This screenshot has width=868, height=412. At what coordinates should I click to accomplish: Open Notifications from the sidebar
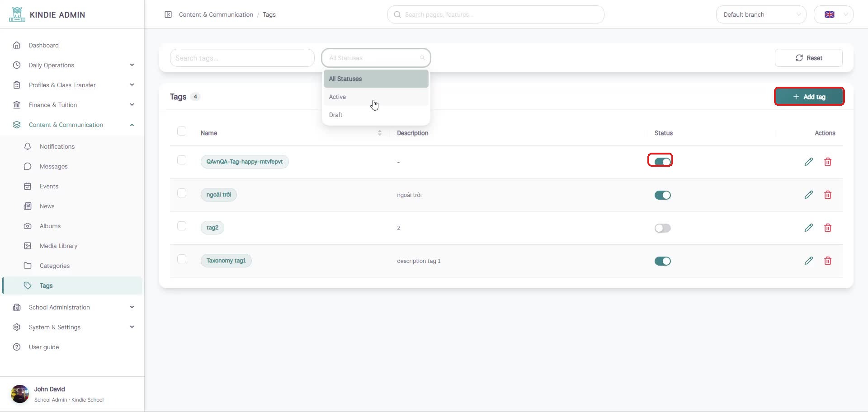pyautogui.click(x=57, y=146)
